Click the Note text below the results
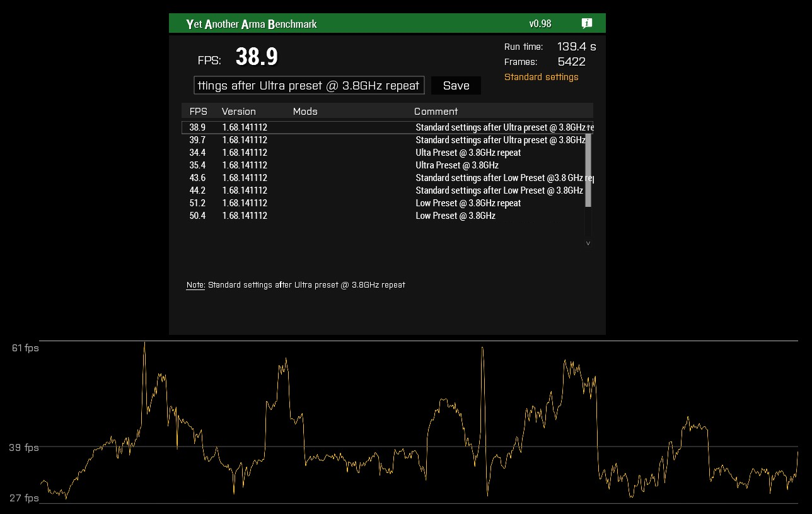812x514 pixels. click(296, 285)
